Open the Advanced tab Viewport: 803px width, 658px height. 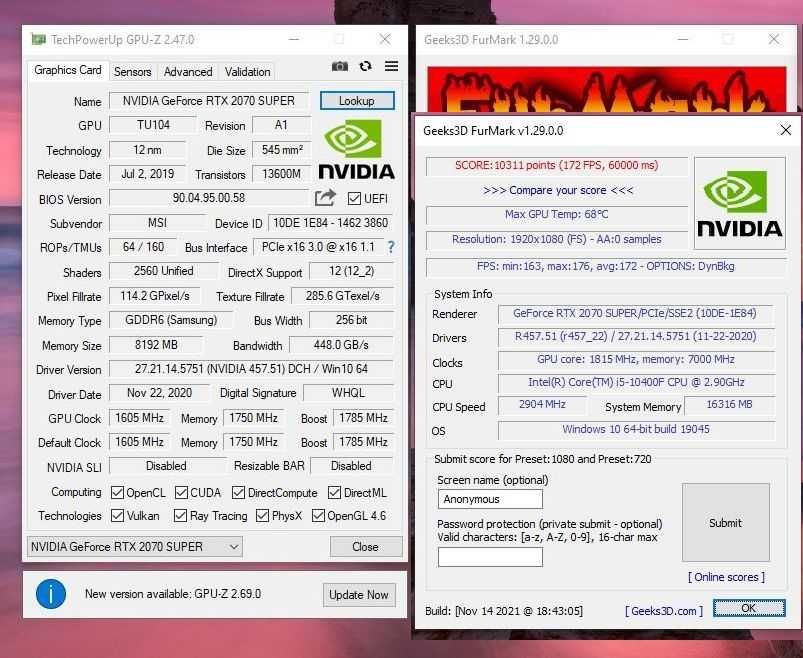[x=188, y=72]
